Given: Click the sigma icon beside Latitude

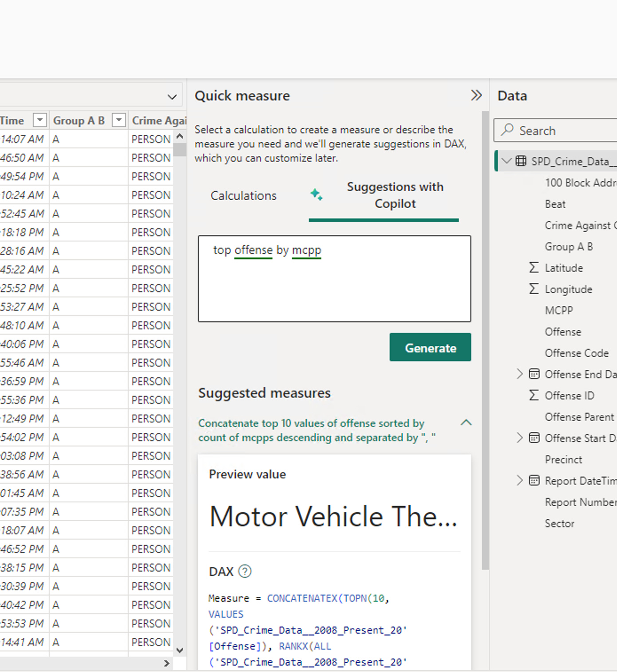Looking at the screenshot, I should [x=534, y=268].
